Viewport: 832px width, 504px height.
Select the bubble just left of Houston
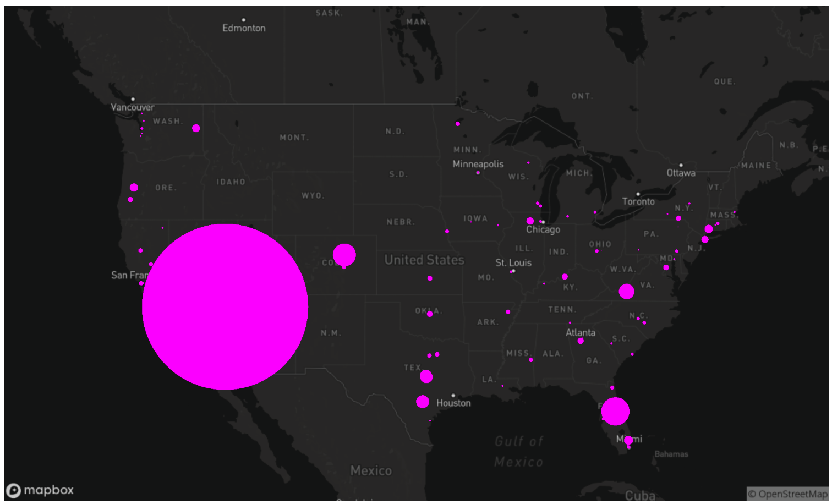(423, 402)
